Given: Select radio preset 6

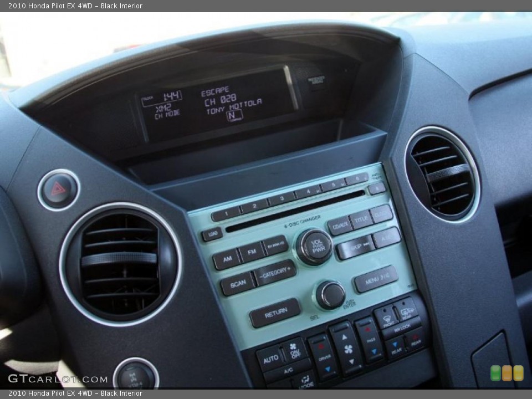Looking at the screenshot, I should point(357,178).
